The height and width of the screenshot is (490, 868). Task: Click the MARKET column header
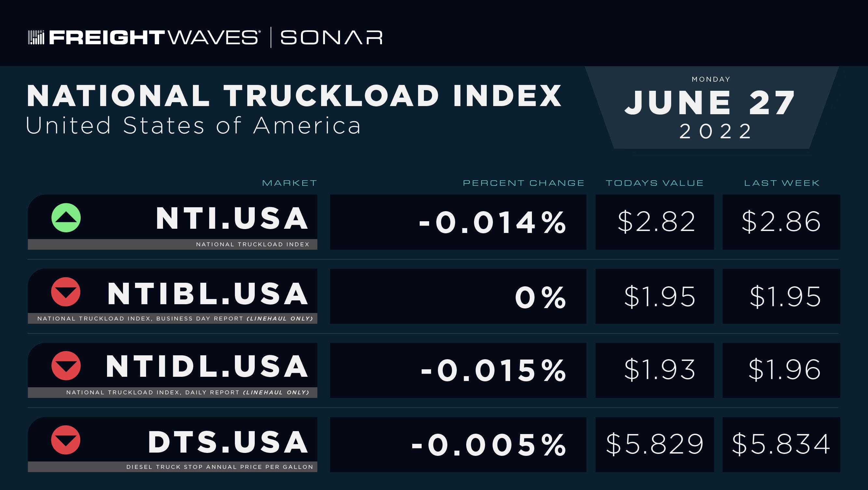point(290,183)
